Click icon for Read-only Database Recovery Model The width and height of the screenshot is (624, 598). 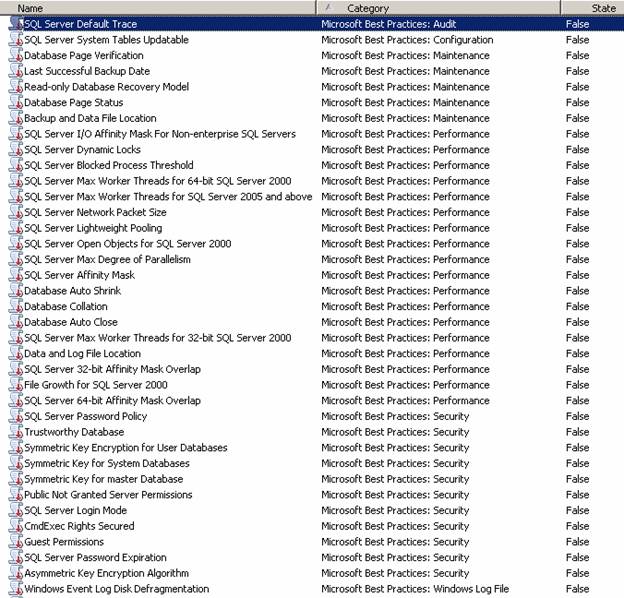tap(16, 87)
